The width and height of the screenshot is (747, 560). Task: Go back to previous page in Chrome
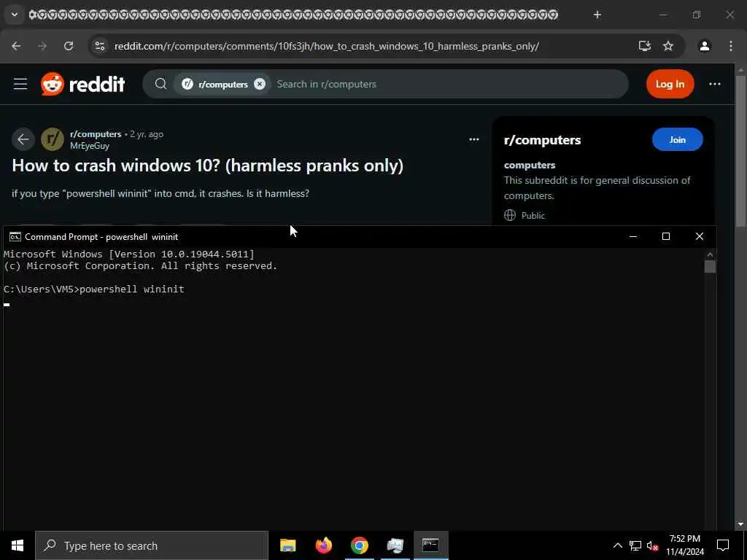(x=16, y=46)
